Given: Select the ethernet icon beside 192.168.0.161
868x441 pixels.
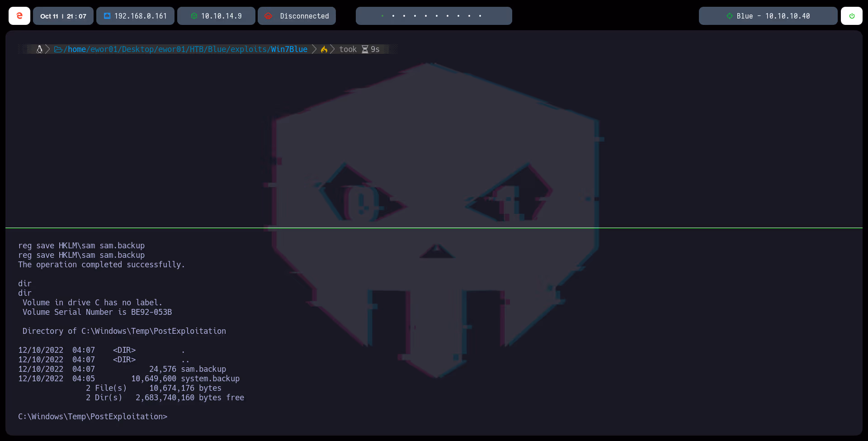Looking at the screenshot, I should [107, 15].
